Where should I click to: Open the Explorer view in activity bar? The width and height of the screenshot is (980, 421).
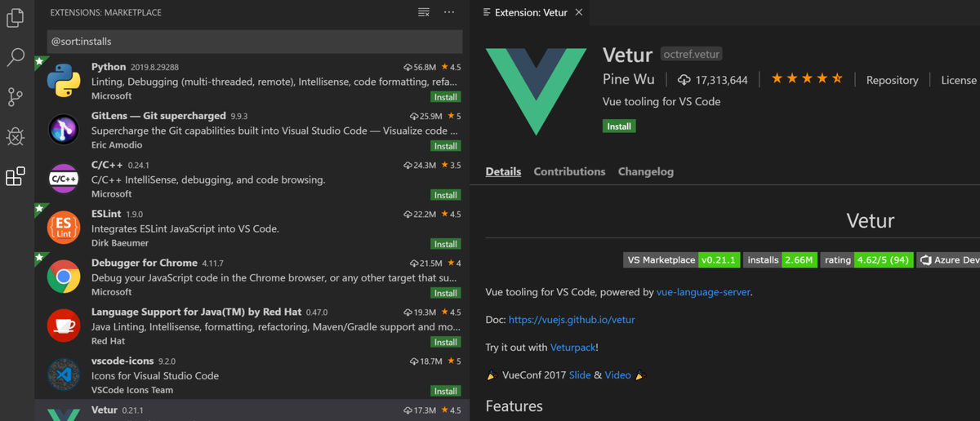pos(16,17)
